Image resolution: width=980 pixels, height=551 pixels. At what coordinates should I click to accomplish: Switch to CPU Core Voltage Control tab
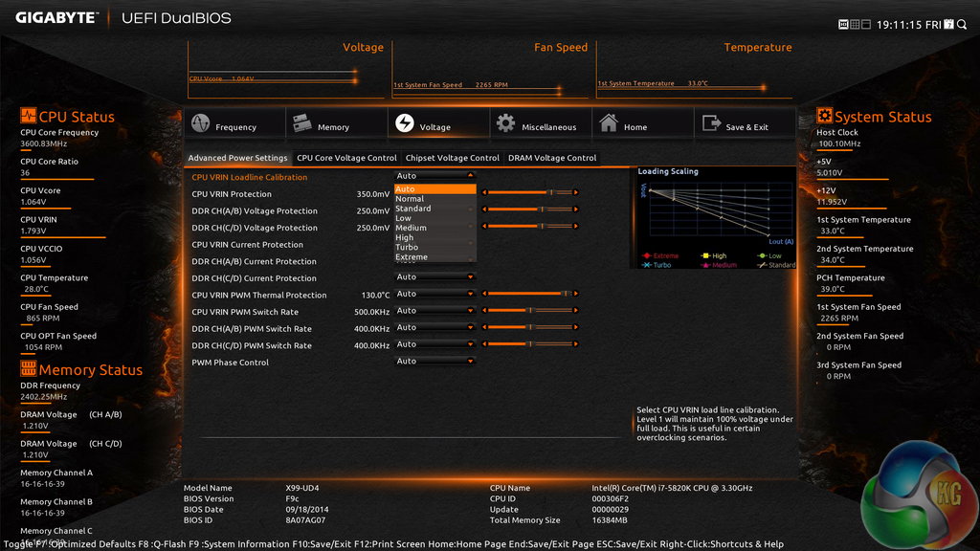tap(346, 158)
